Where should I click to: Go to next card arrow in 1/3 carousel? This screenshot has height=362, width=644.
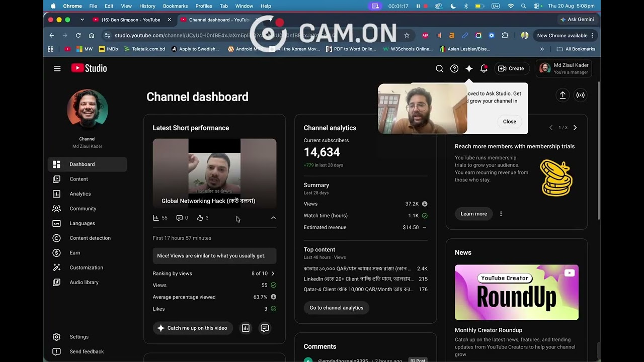pyautogui.click(x=575, y=128)
